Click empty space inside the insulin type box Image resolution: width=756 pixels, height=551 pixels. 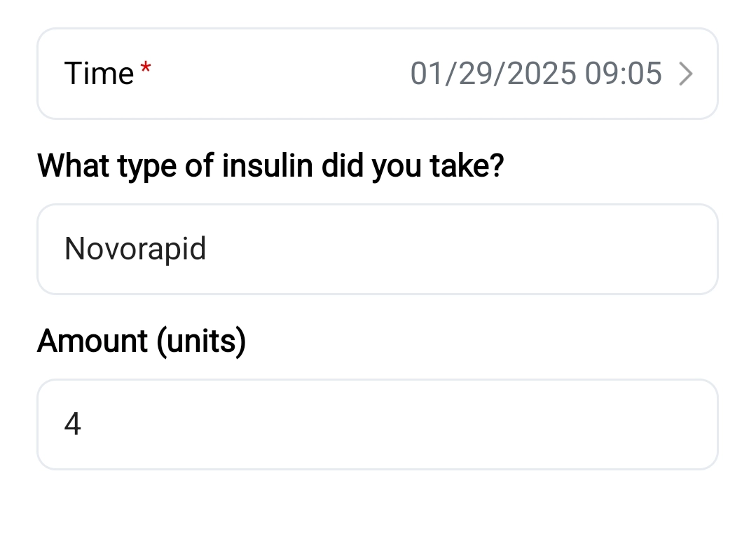tap(455, 249)
